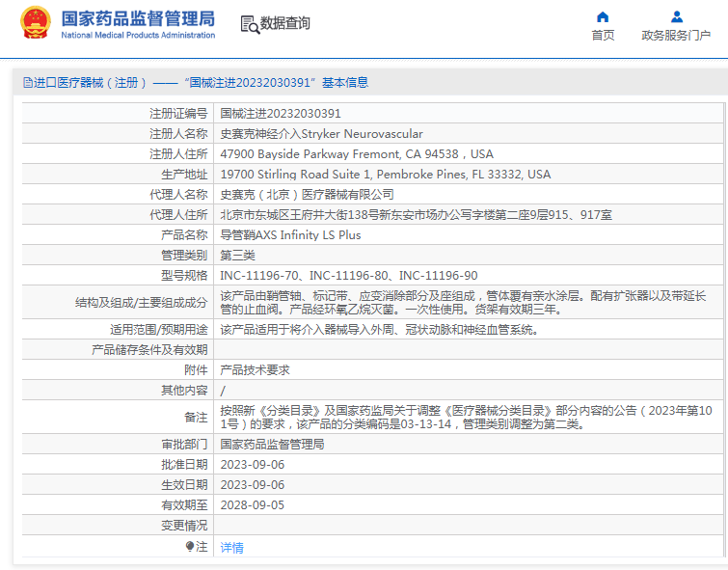Select management class value 第三类
The width and height of the screenshot is (728, 570).
tap(238, 255)
